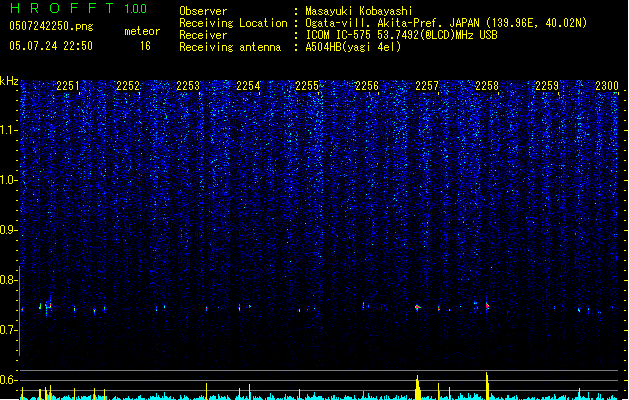Click the Receiving Location label
Image resolution: width=629 pixels, height=400 pixels.
(233, 23)
